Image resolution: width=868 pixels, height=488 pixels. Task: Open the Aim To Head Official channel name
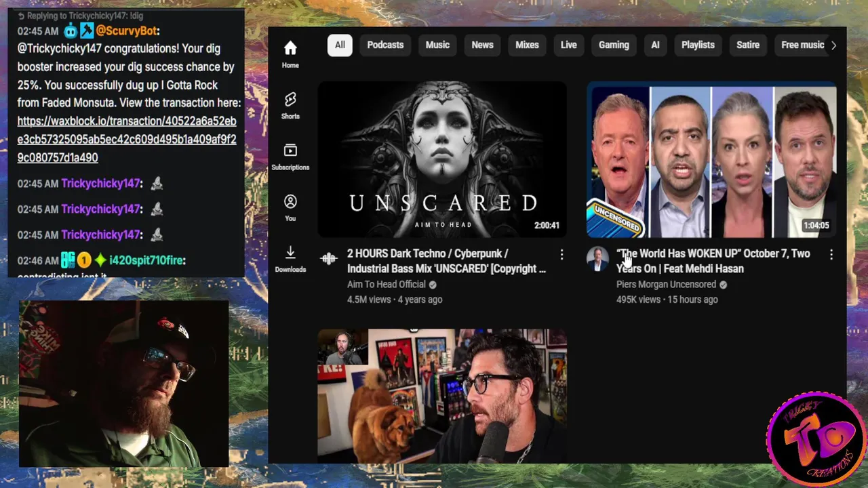[x=387, y=285]
